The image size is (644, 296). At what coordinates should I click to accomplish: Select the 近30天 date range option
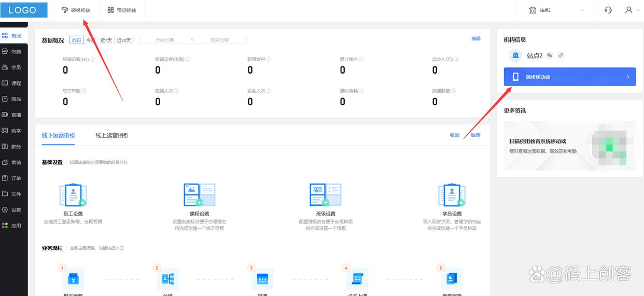point(123,40)
